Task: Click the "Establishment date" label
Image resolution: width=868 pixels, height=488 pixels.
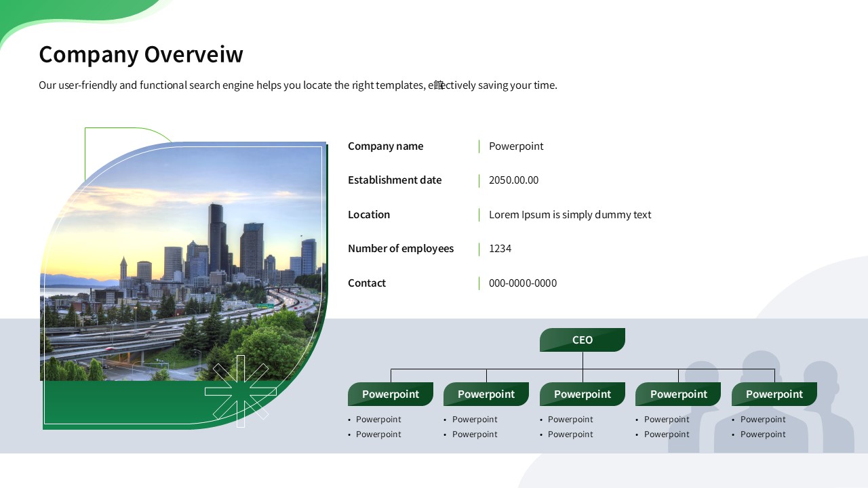Action: point(395,180)
